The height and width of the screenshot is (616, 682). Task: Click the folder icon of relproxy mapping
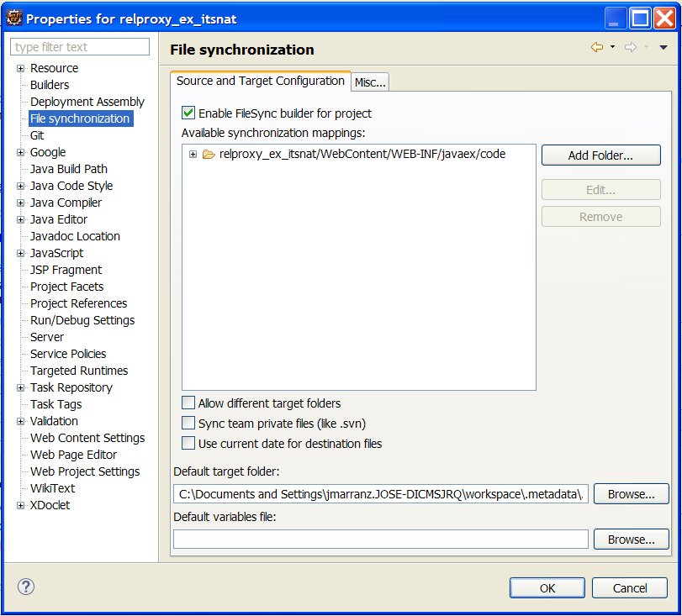[x=209, y=155]
